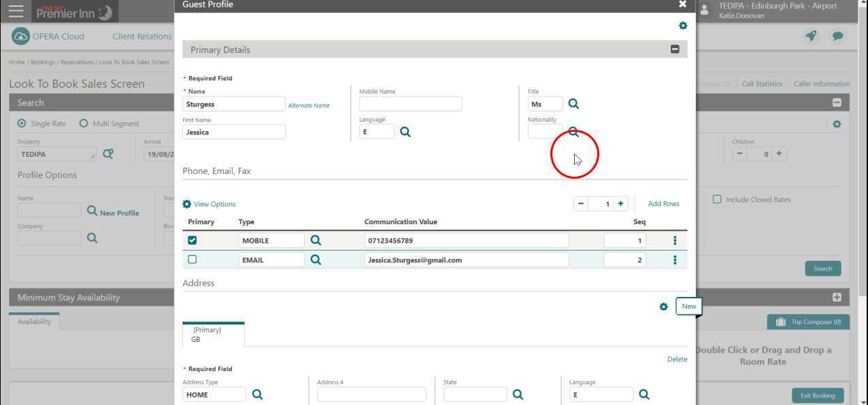Click the New button in Address section

pyautogui.click(x=688, y=306)
